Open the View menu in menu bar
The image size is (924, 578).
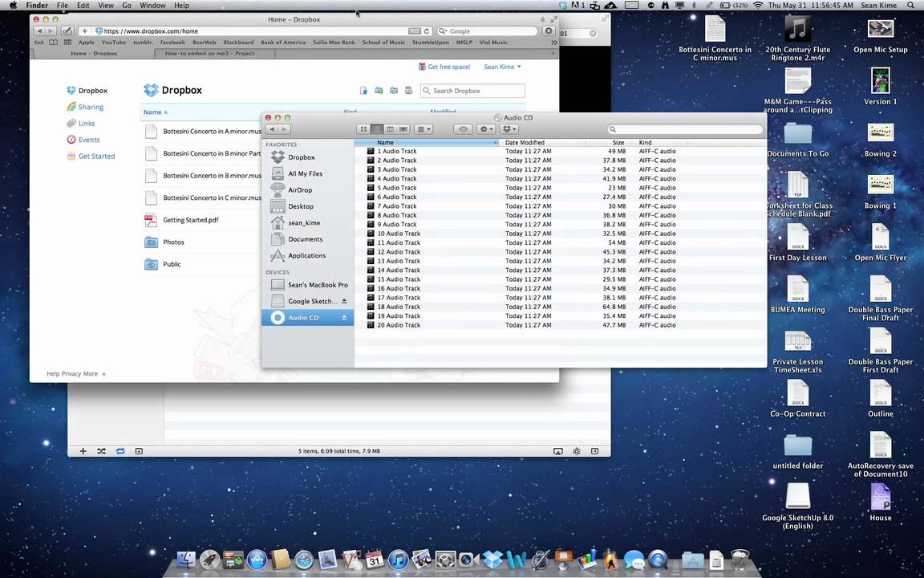coord(106,6)
